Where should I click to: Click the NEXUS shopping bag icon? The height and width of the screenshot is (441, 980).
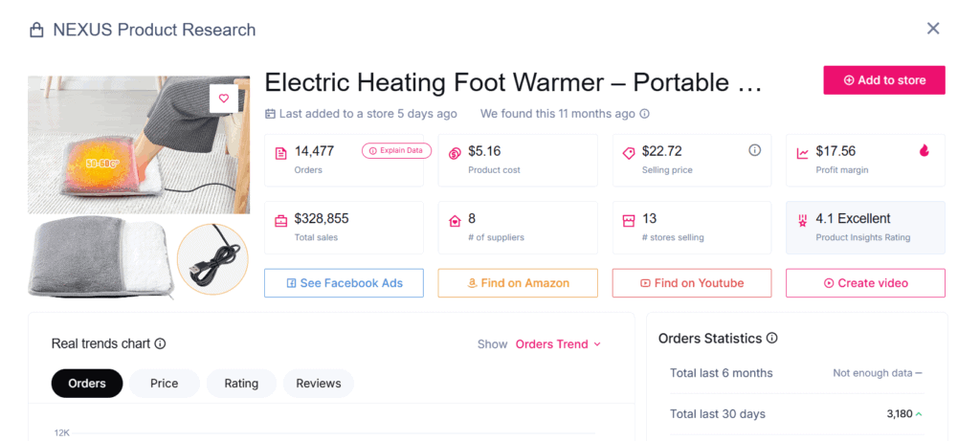click(37, 30)
